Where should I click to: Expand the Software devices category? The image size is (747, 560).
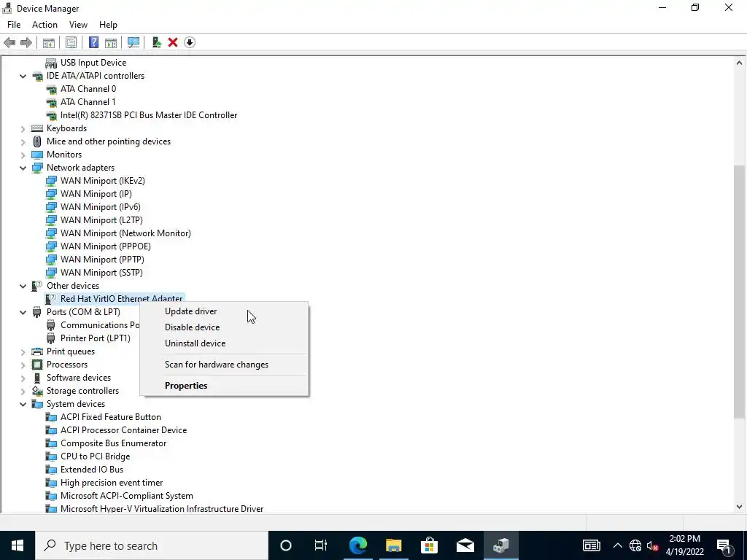pos(23,378)
